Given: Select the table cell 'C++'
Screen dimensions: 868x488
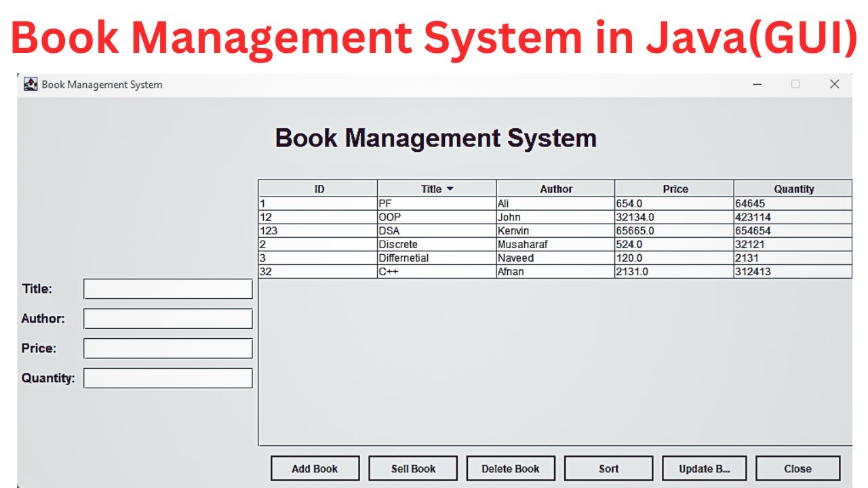Looking at the screenshot, I should pyautogui.click(x=437, y=271).
